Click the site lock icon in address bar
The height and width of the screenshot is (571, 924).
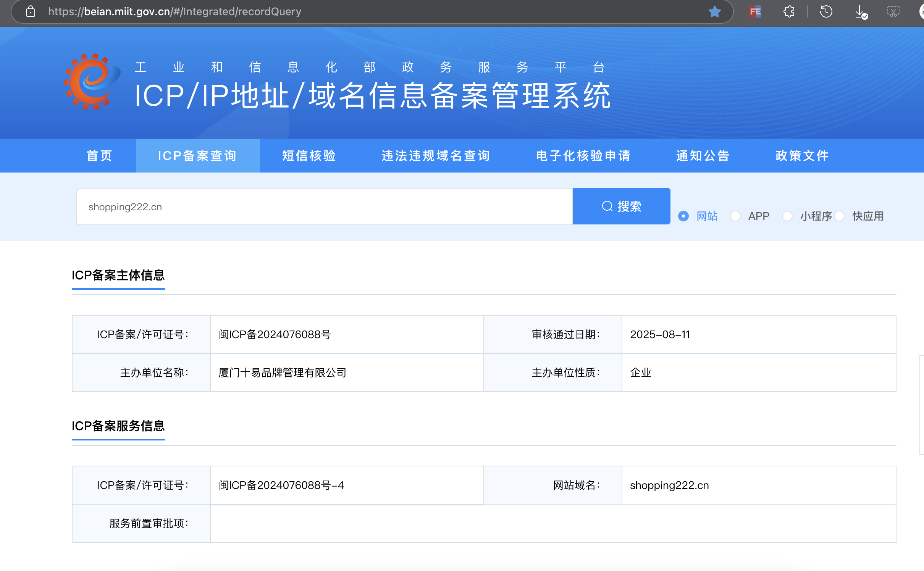(x=31, y=12)
